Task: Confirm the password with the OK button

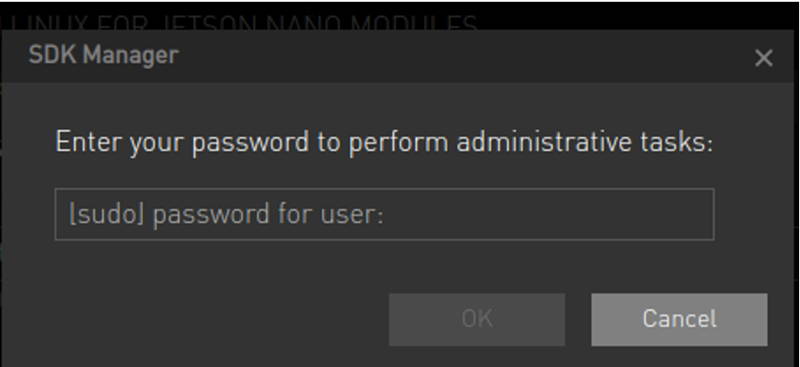Action: pyautogui.click(x=477, y=320)
